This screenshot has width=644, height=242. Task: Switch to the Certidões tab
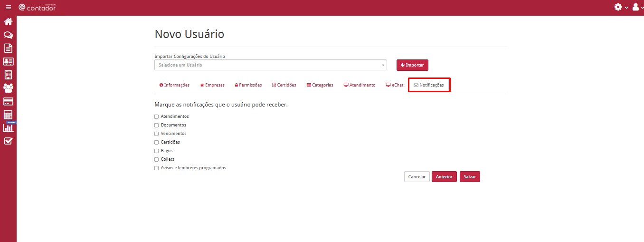point(284,85)
